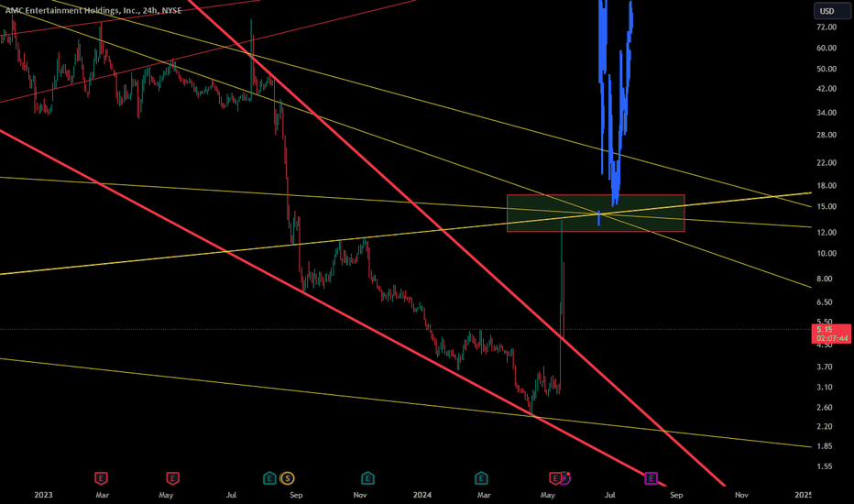Click the 15.00 price axis label
Screen dimensions: 854x504
[827, 206]
